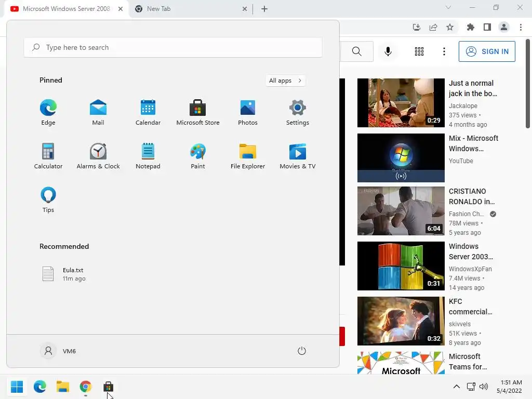The image size is (532, 399).
Task: Click the install app icon in address bar
Action: pyautogui.click(x=416, y=27)
